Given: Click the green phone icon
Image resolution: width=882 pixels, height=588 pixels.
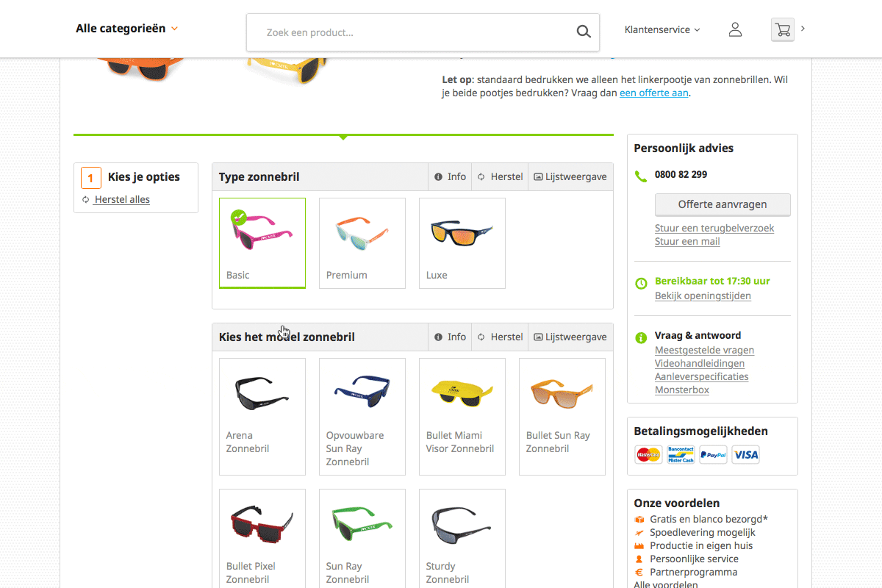Looking at the screenshot, I should 641,176.
